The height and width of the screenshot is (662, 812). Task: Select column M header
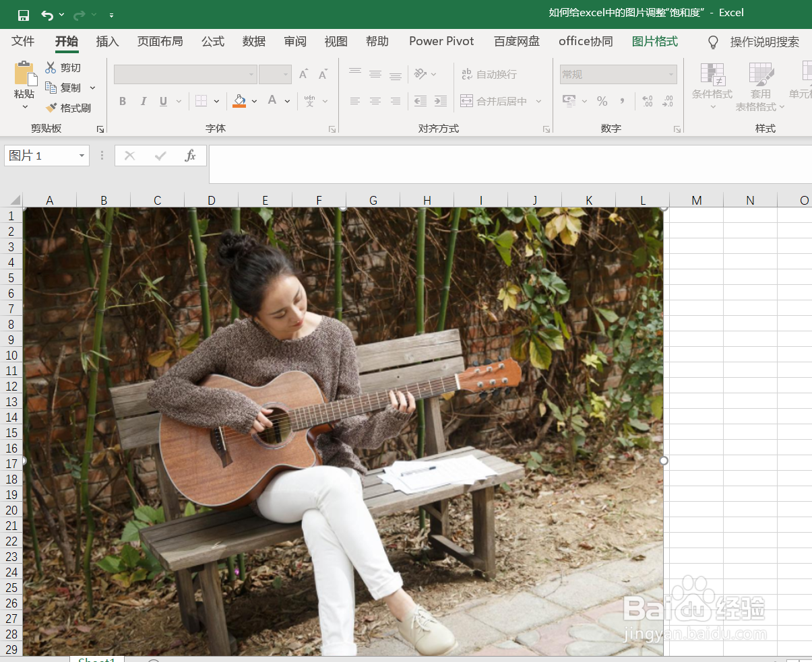click(697, 200)
